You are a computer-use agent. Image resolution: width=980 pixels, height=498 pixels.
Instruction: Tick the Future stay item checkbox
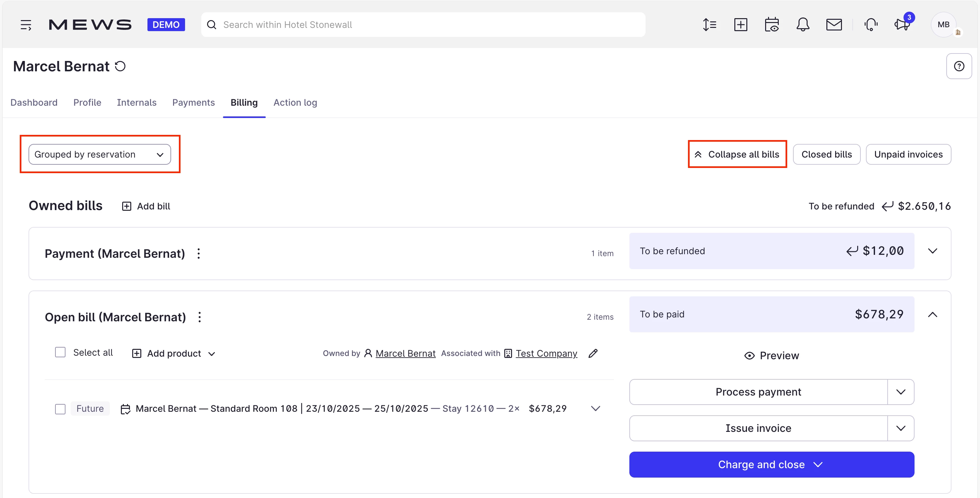pos(60,409)
